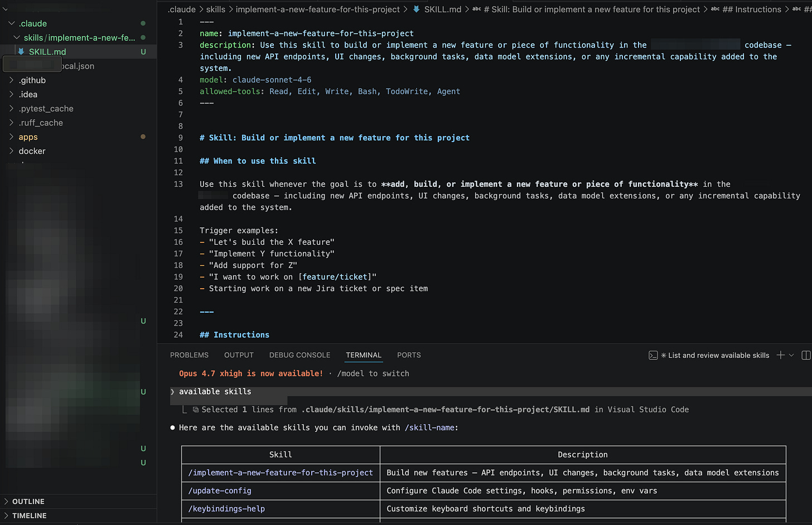
Task: Click the 'List and review available skills' terminal label
Action: 719,356
